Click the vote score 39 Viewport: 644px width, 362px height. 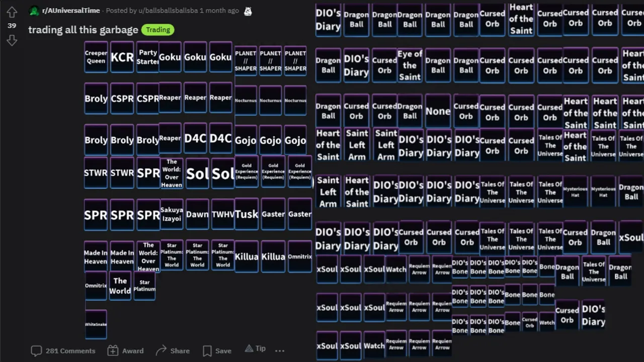[x=12, y=25]
